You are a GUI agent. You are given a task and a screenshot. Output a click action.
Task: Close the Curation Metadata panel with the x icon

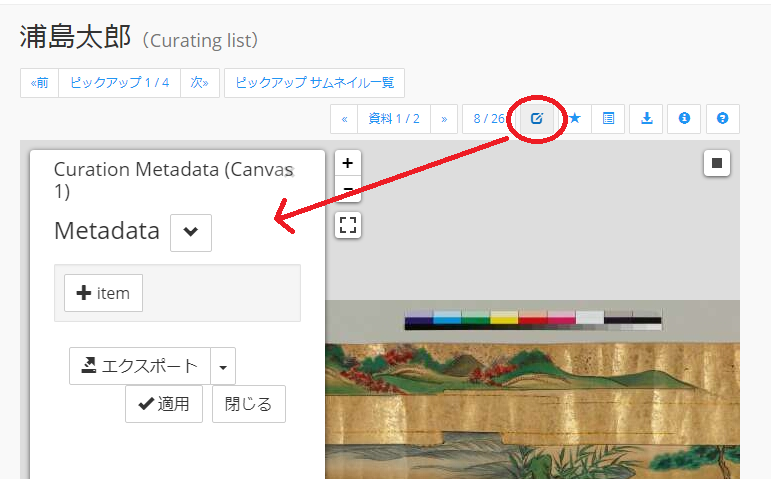tap(290, 171)
